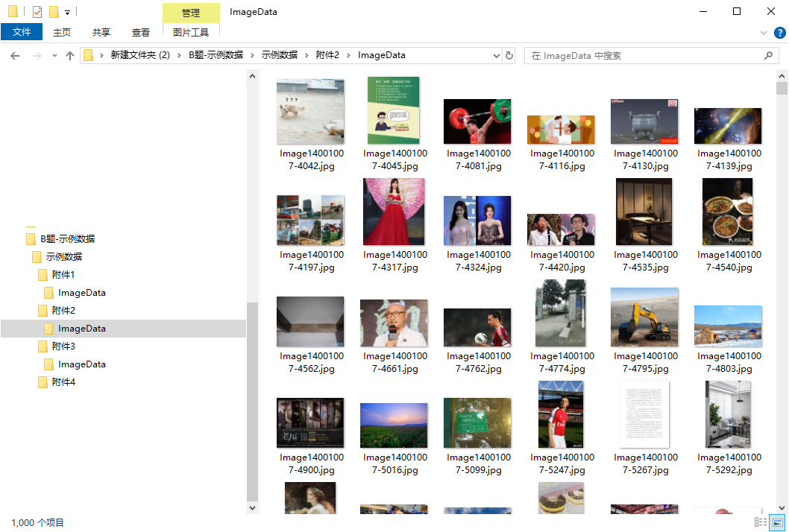This screenshot has height=532, width=789.
Task: Expand breadcrumb chevron after B题-示例数据
Action: pos(253,55)
